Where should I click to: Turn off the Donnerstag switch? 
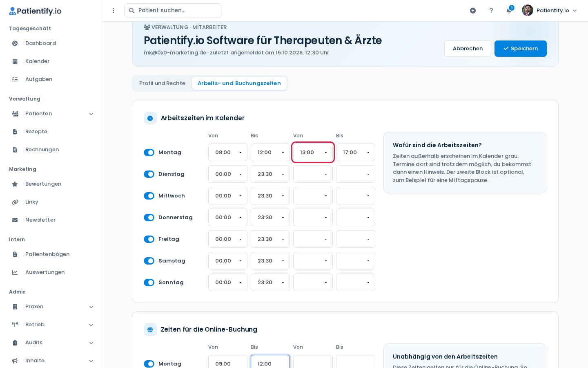click(149, 218)
